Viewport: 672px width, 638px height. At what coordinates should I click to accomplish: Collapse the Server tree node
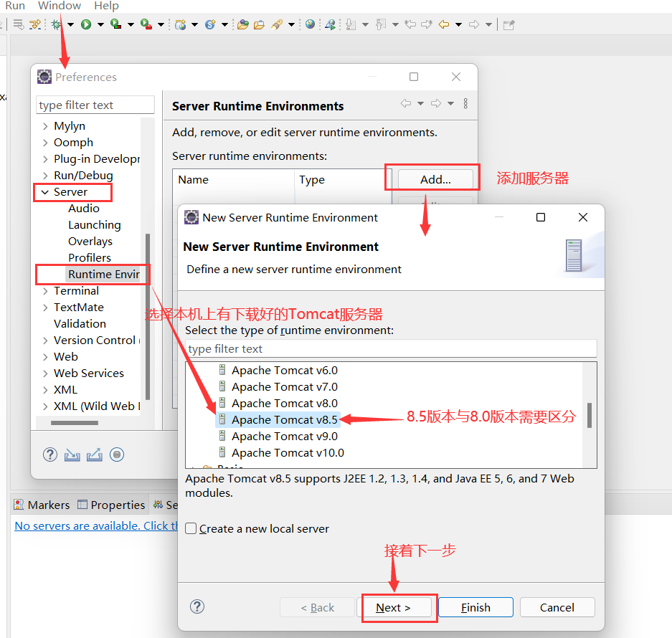[x=45, y=192]
